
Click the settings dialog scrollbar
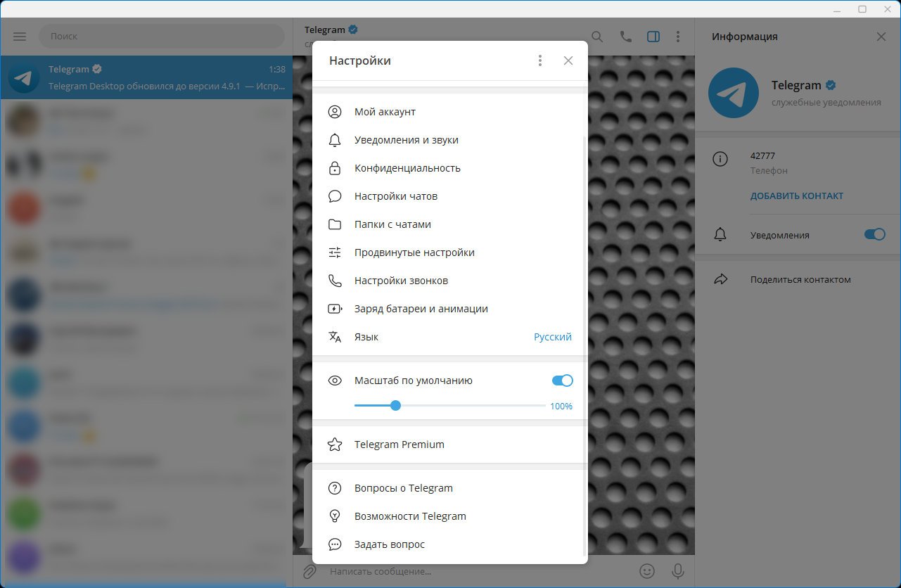(x=585, y=345)
